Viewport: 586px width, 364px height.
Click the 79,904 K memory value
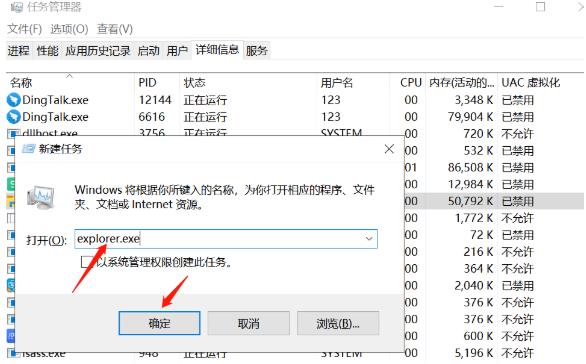[471, 117]
